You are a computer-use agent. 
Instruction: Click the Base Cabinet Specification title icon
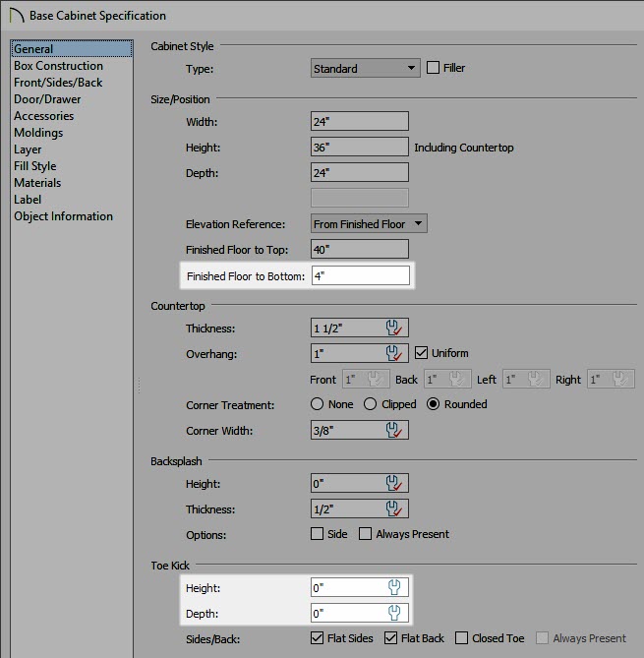click(17, 16)
